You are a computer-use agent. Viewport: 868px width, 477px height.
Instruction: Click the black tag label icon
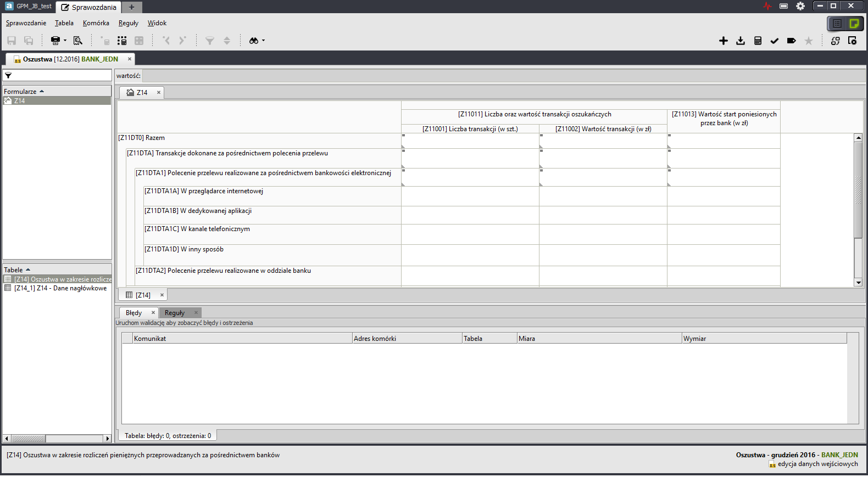[791, 41]
